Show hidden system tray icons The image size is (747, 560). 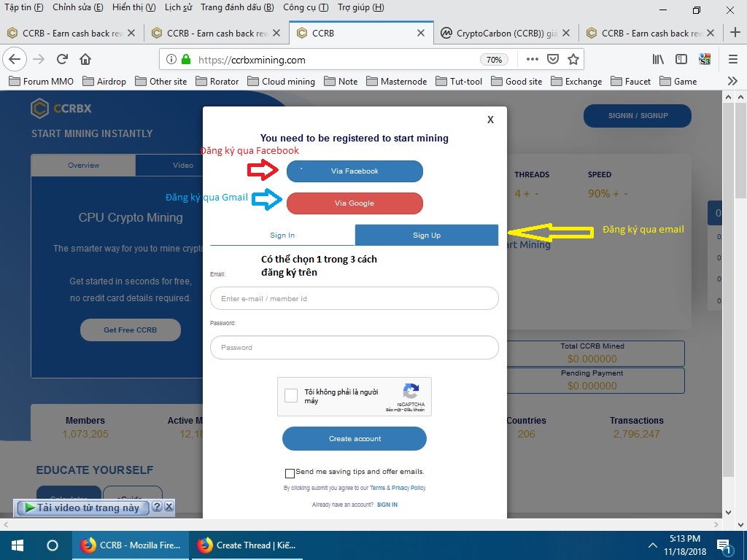[652, 545]
